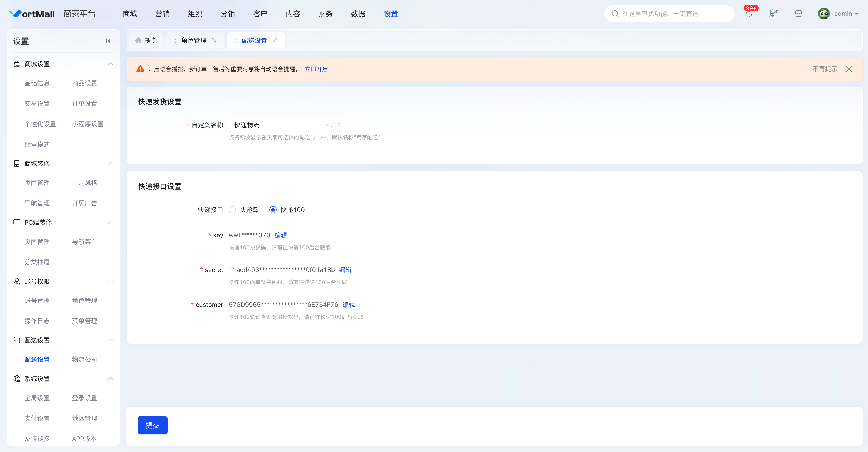Dismiss the voice broadcast alert banner
The image size is (868, 452).
849,69
